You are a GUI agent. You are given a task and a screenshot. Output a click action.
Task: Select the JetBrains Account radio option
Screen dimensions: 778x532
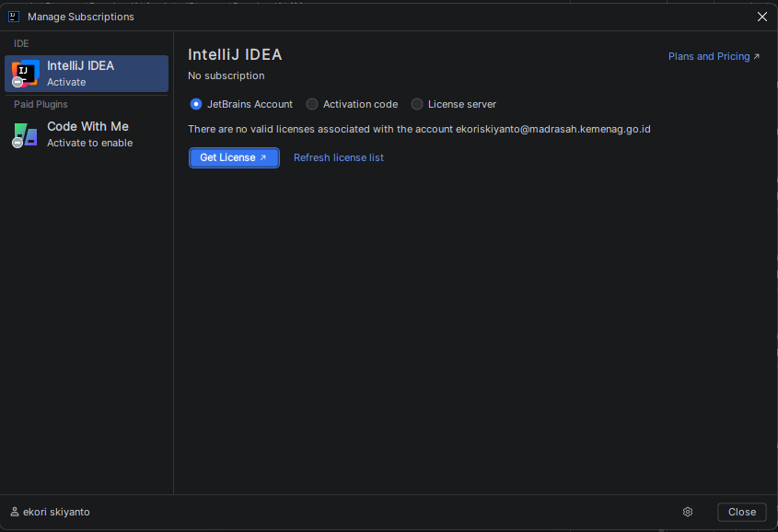(x=241, y=104)
